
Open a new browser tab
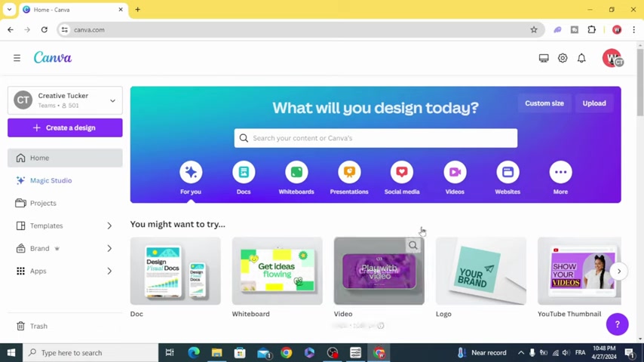pos(137,10)
